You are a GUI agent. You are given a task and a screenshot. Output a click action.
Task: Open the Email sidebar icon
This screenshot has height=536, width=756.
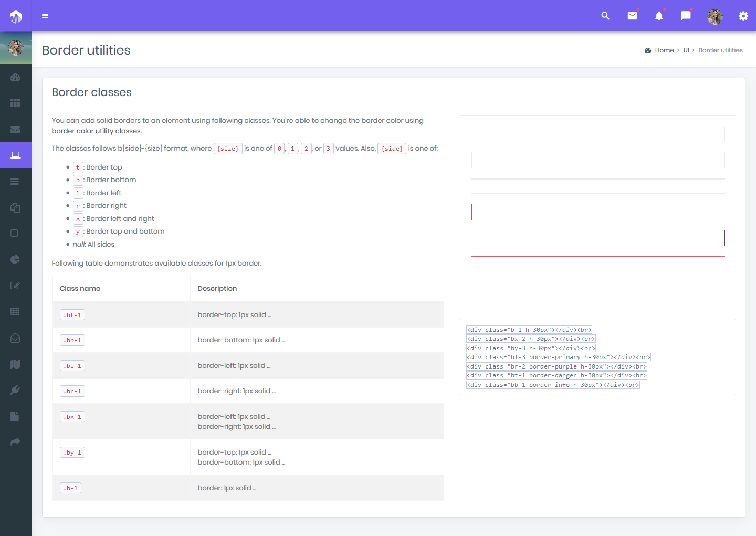[x=15, y=129]
